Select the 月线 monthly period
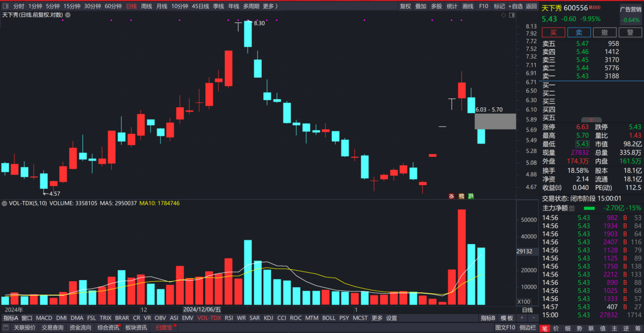This screenshot has height=333, width=644. 162,6
